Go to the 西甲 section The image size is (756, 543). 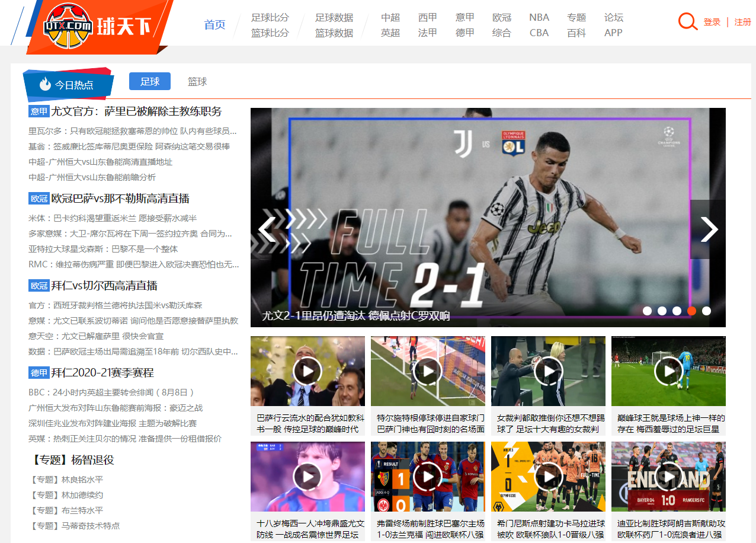point(428,17)
